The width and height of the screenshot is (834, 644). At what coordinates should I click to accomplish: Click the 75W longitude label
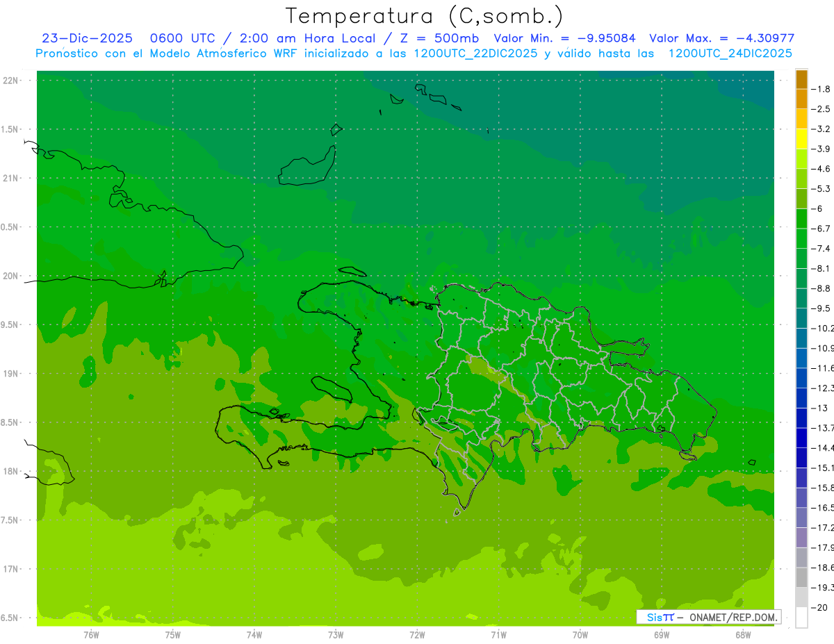173,635
